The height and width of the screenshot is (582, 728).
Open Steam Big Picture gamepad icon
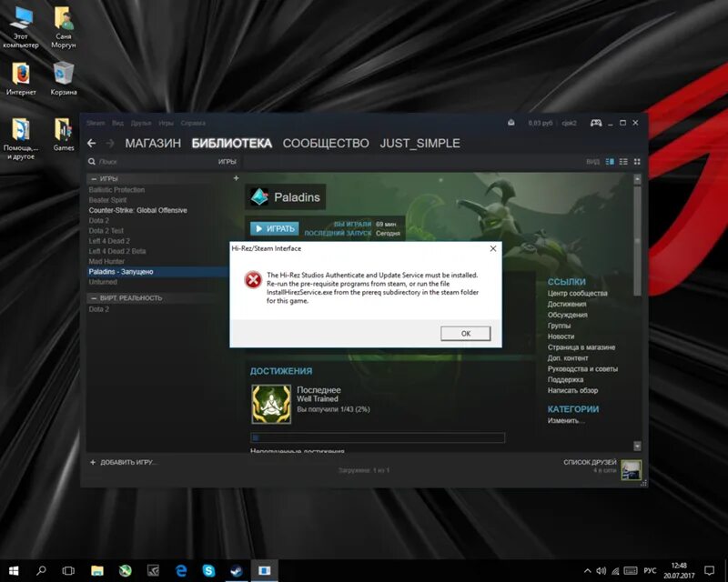[x=596, y=123]
